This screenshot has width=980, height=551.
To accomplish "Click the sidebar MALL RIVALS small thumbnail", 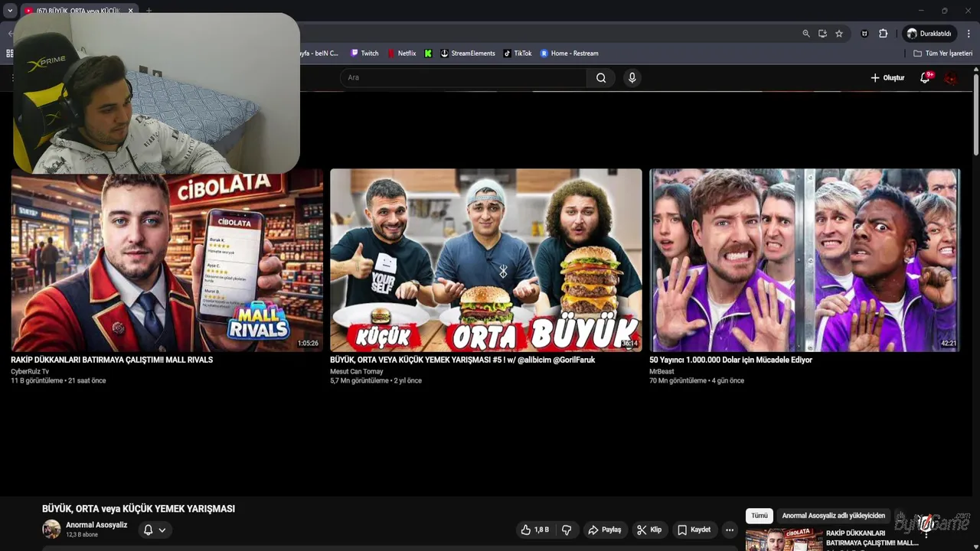I will [x=784, y=540].
